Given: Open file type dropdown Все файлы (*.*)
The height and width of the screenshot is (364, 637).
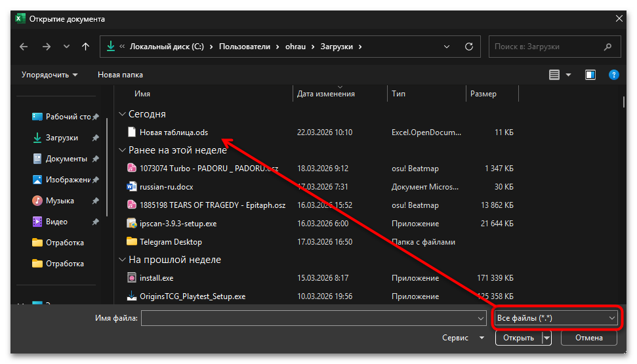Looking at the screenshot, I should 555,318.
